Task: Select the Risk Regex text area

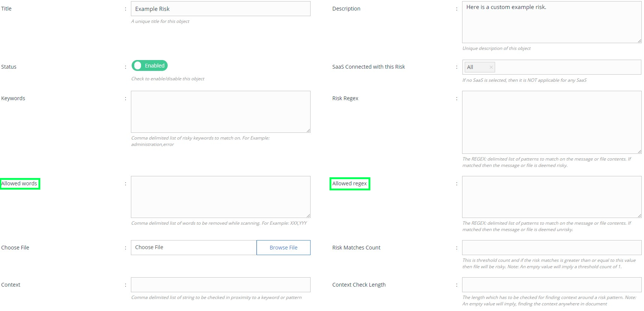Action: pos(551,122)
